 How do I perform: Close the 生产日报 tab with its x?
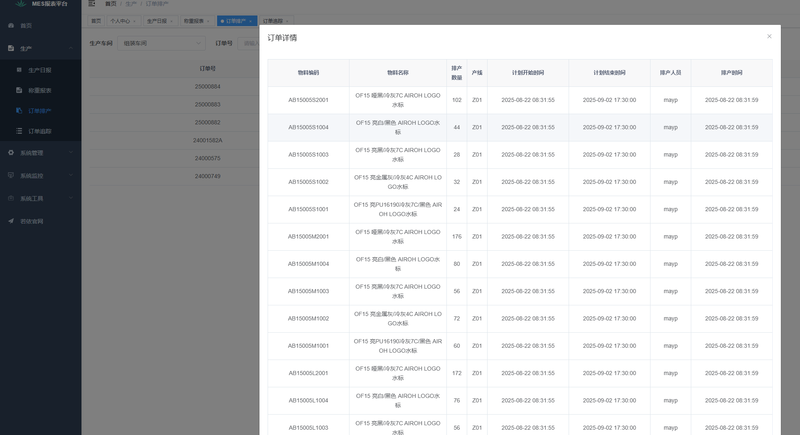pos(171,21)
